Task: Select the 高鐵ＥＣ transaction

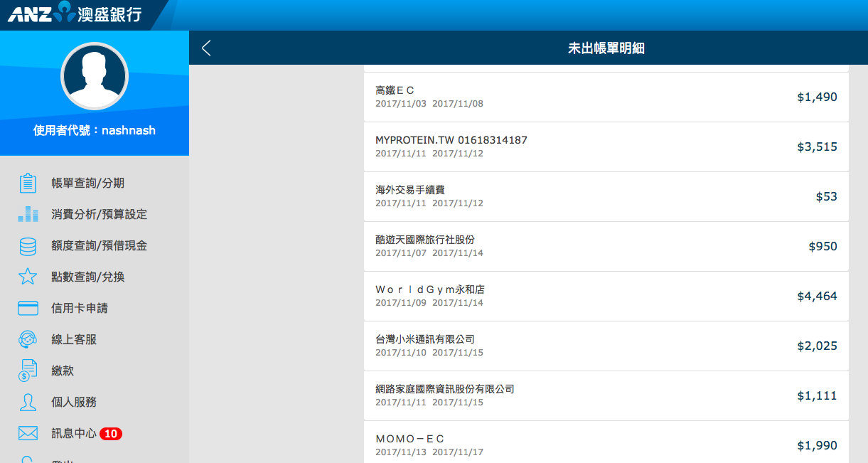Action: pyautogui.click(x=606, y=97)
